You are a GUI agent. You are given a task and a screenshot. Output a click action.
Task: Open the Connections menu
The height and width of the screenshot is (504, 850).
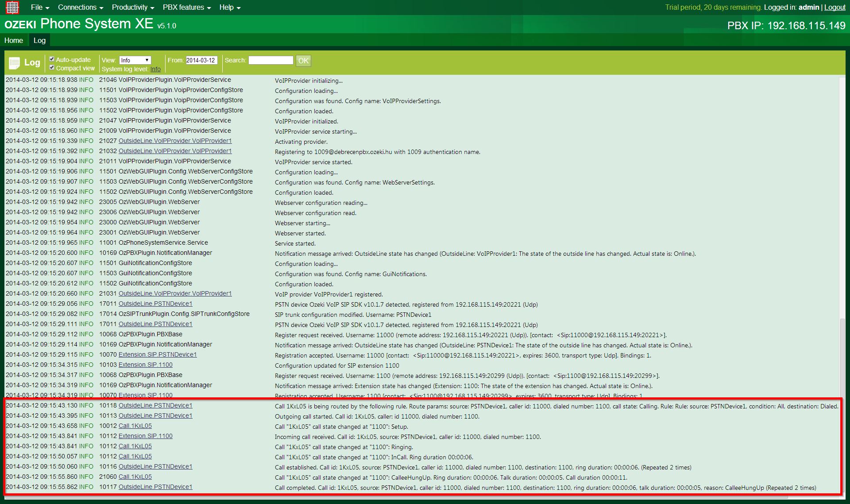[77, 7]
